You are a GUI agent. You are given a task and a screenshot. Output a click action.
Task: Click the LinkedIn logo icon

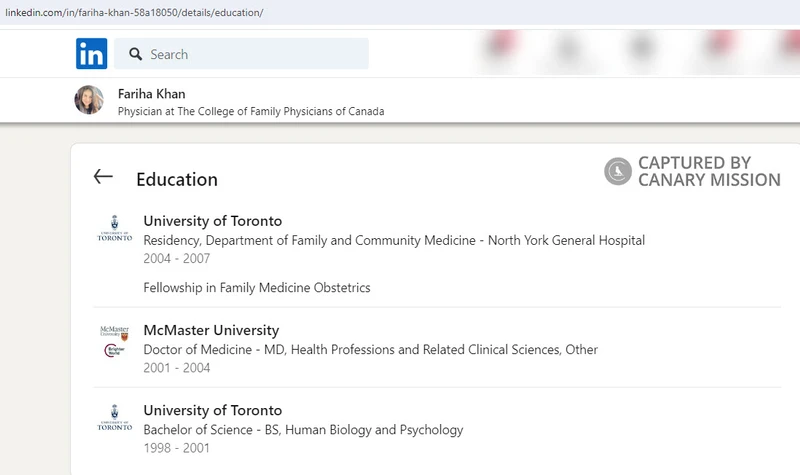click(x=91, y=54)
